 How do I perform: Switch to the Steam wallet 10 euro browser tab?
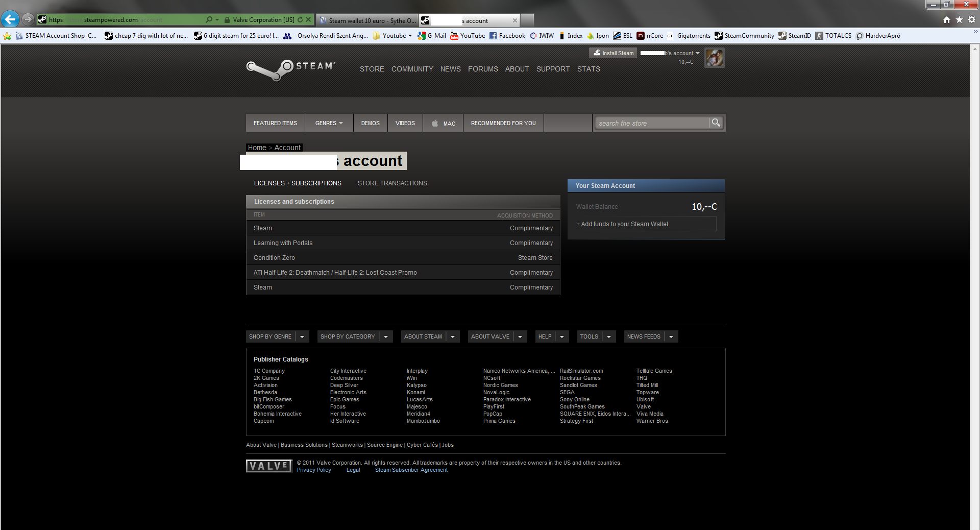pyautogui.click(x=367, y=20)
